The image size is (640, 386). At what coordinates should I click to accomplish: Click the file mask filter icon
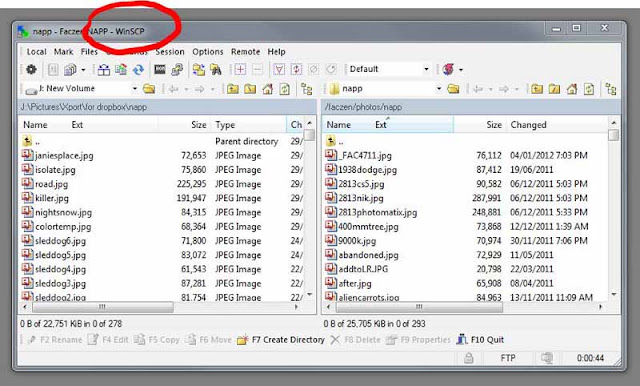279,70
